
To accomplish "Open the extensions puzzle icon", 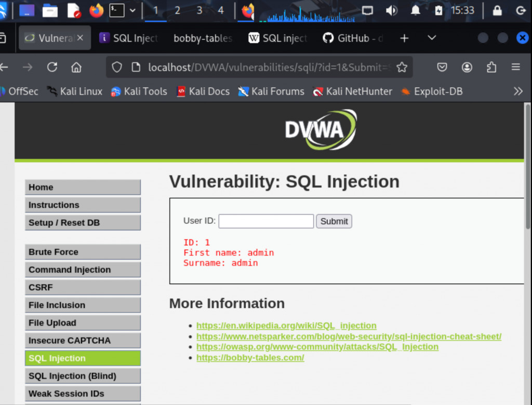I will 491,67.
